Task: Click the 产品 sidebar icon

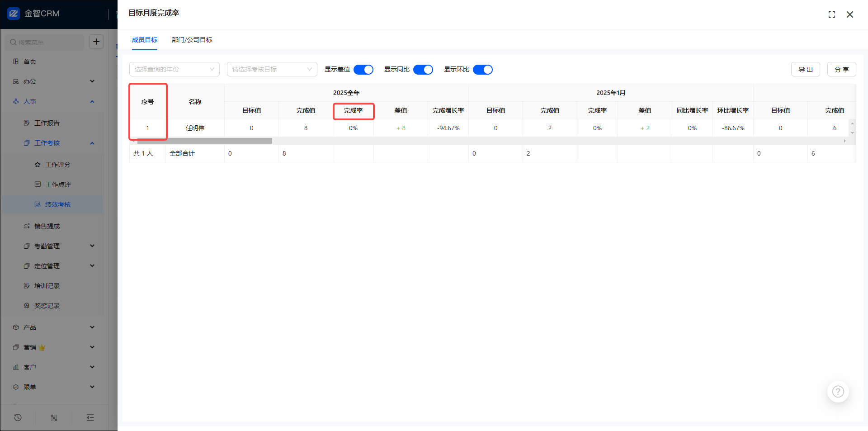Action: pos(16,327)
